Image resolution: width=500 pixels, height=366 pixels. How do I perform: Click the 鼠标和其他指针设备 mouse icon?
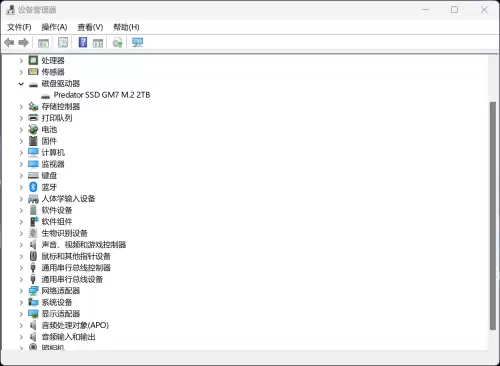[33, 256]
